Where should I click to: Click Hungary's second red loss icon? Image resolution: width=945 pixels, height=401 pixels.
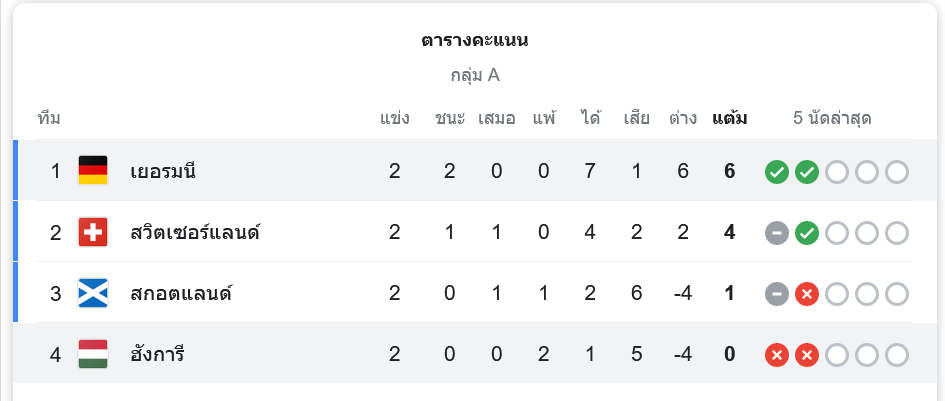[807, 355]
